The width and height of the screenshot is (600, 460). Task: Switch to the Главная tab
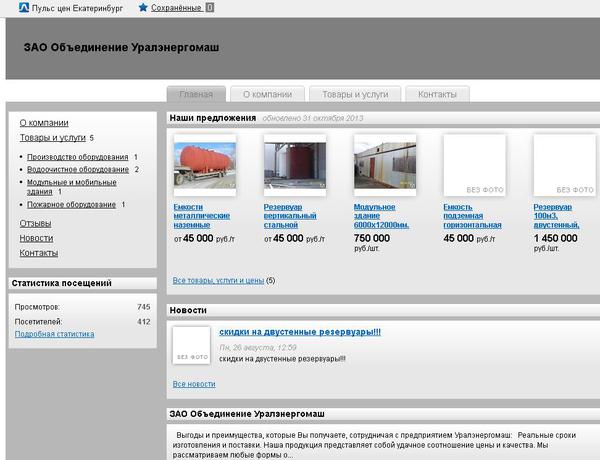click(x=196, y=94)
